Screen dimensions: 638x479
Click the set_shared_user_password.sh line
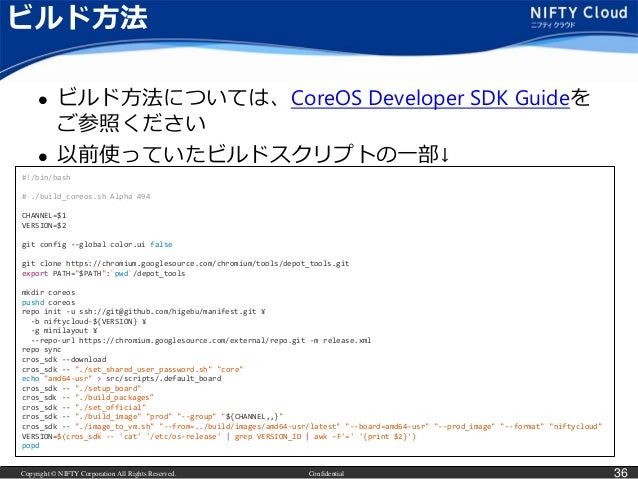(x=132, y=370)
